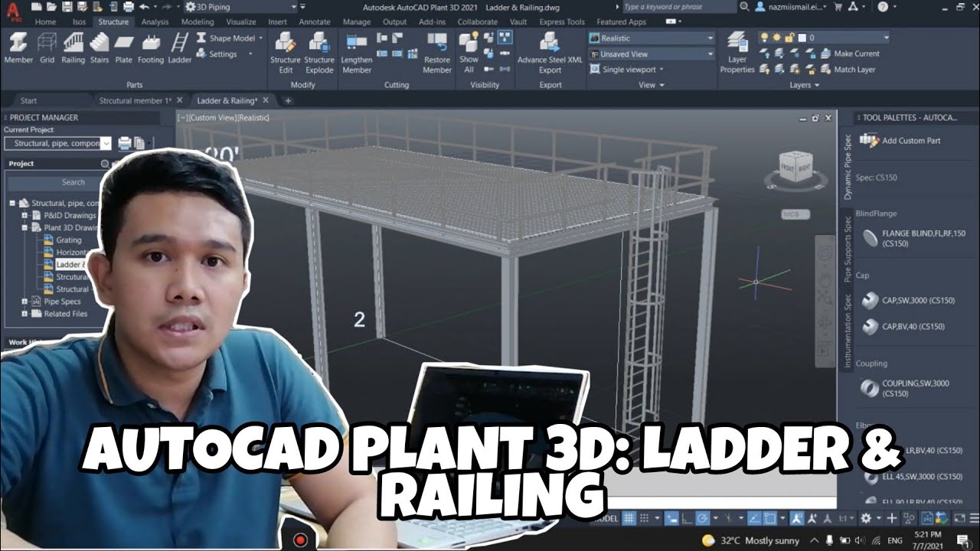Toggle layer on/off lightbulb icon
Viewport: 980px width, 551px height.
(x=765, y=37)
